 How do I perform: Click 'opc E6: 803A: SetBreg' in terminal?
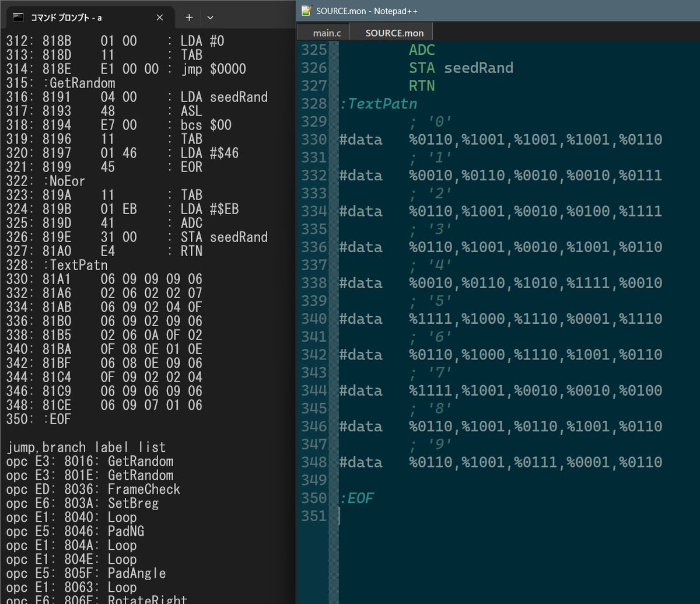[x=82, y=504]
